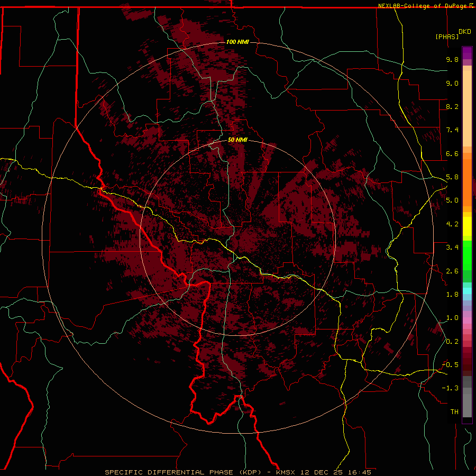Click the "100 NMI" range ring label
476x476 pixels.
point(237,42)
